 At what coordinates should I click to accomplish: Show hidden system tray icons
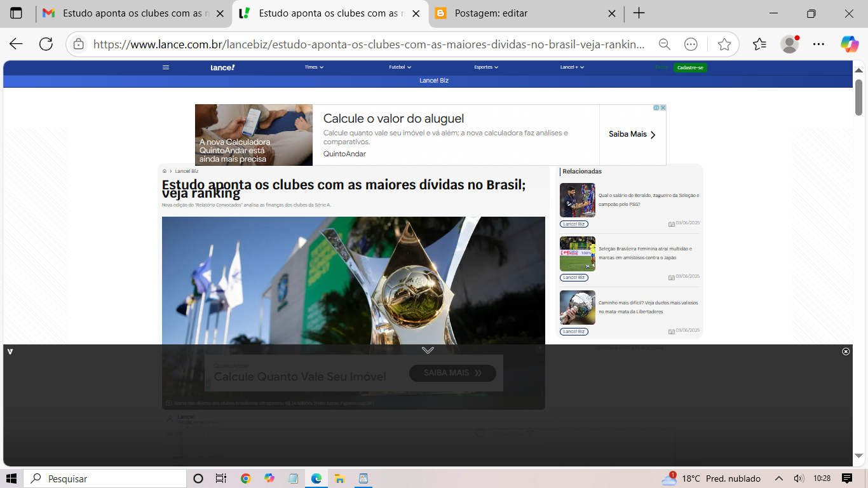(778, 478)
